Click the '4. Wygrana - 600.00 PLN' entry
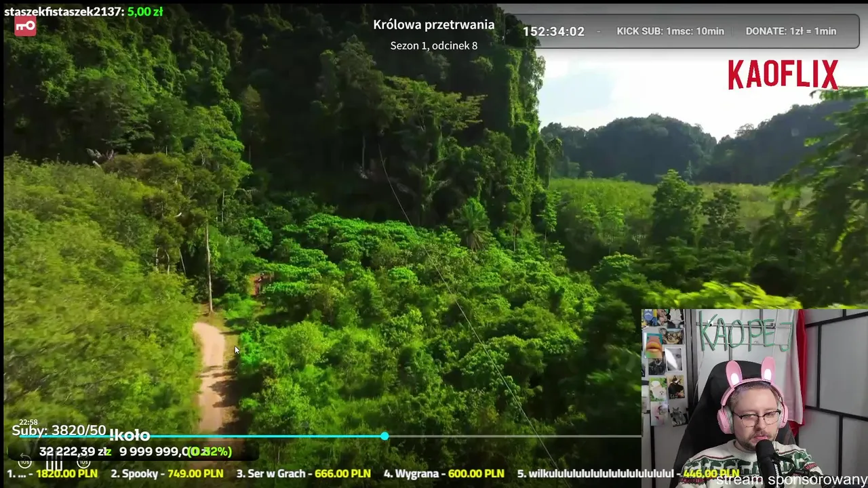The height and width of the screenshot is (488, 868). click(x=443, y=474)
